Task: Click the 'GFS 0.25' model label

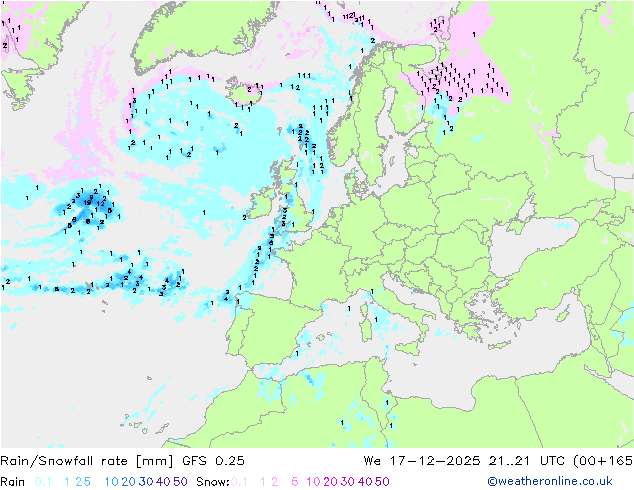Action: [213, 461]
